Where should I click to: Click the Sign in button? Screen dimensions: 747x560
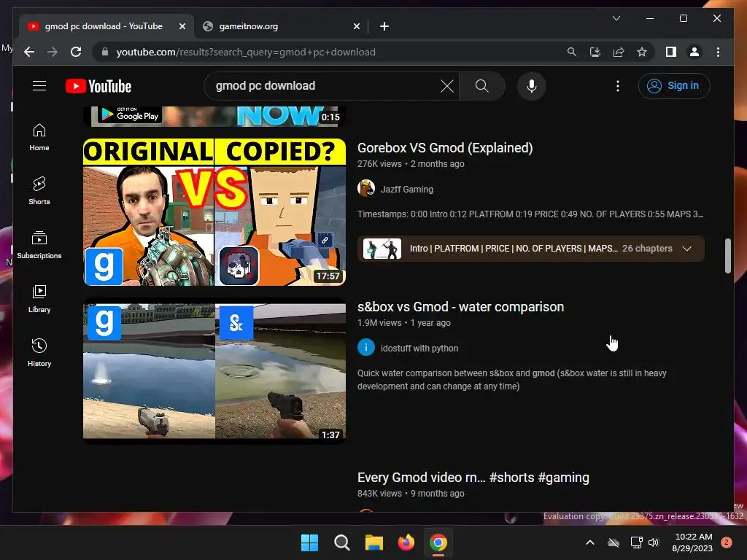(x=673, y=86)
